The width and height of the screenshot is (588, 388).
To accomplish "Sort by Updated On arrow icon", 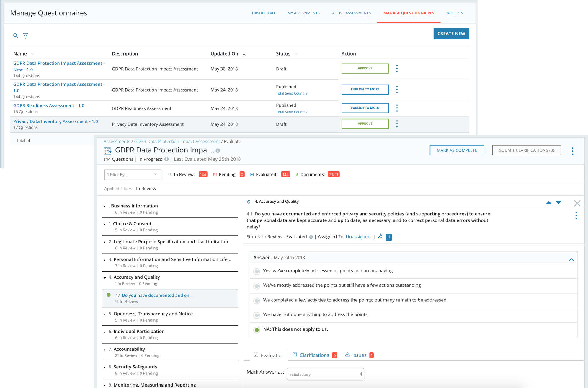I will tap(244, 54).
